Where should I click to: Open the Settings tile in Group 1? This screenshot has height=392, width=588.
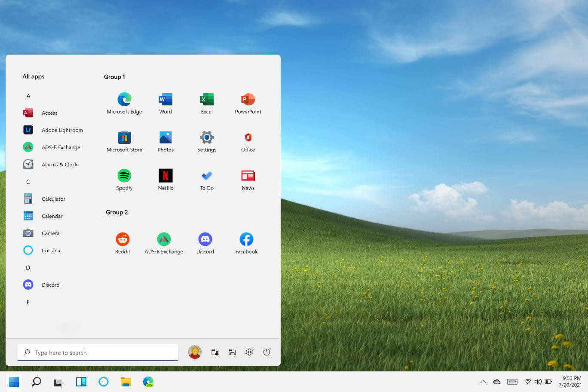point(207,141)
